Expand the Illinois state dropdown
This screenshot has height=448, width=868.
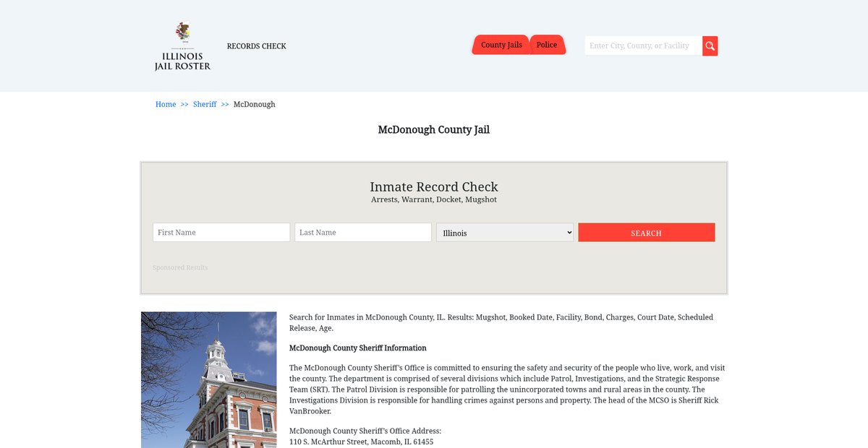505,232
